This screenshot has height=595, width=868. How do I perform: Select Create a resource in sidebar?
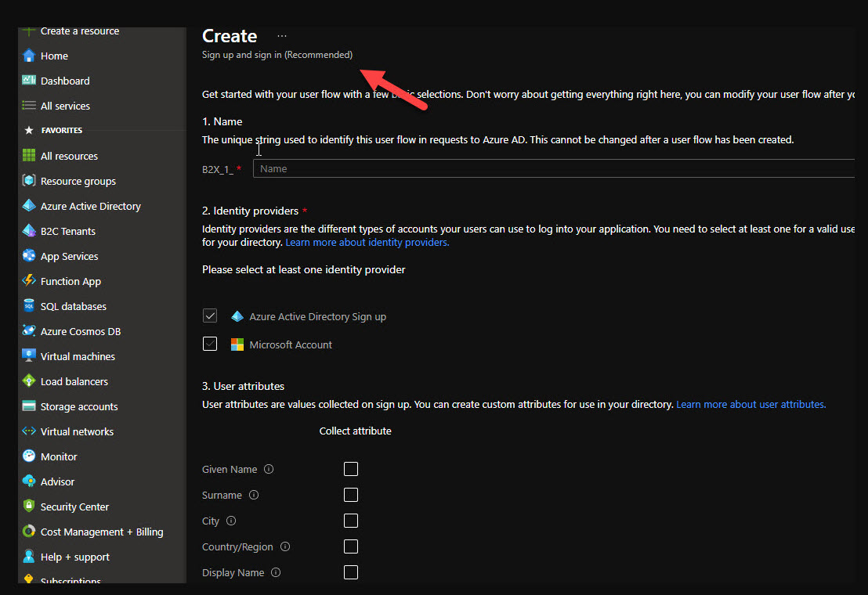80,31
